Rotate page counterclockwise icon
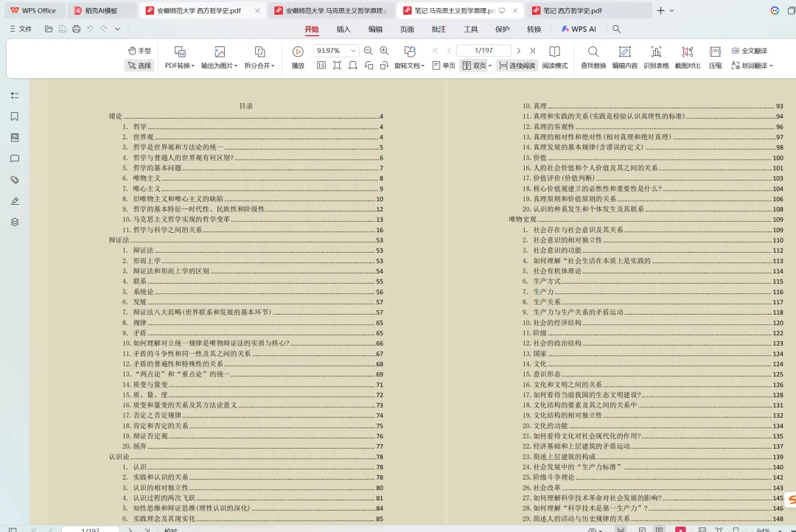This screenshot has width=796, height=532. 369,66
